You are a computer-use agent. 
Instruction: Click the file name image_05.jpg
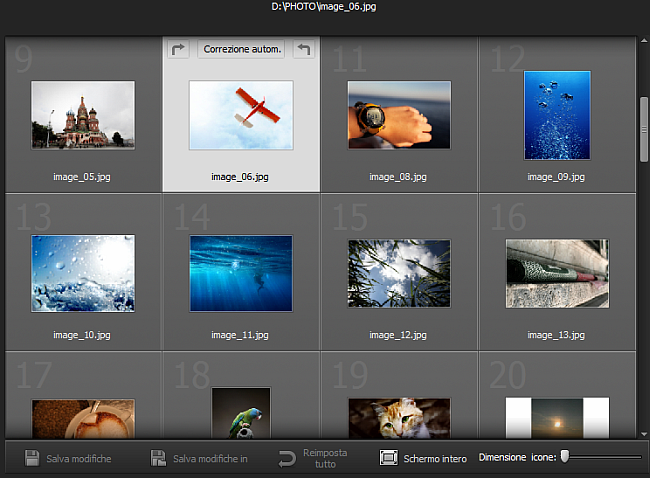(82, 177)
